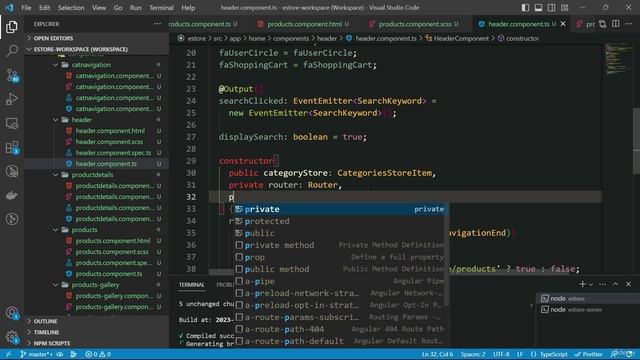Select 'protected' keyword suggestion
Viewport: 640px width, 360px height.
pos(340,221)
